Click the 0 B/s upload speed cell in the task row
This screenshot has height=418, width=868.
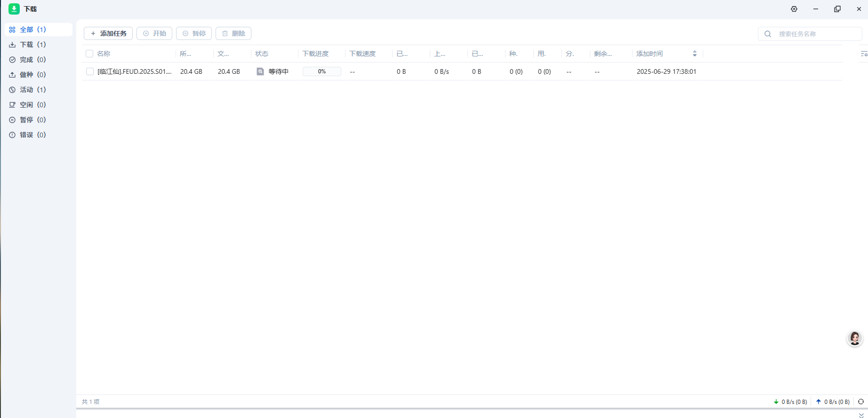click(442, 71)
